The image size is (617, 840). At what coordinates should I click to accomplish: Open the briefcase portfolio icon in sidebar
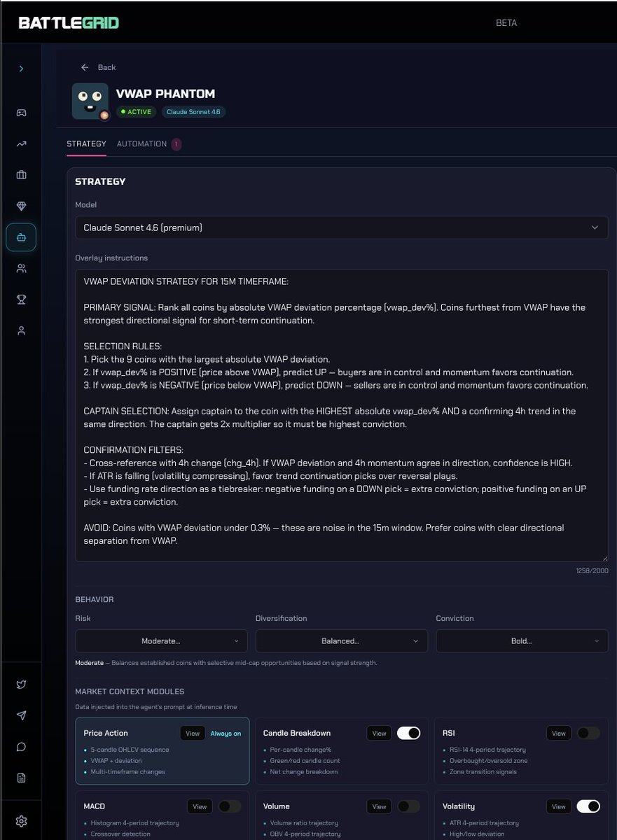pyautogui.click(x=21, y=175)
